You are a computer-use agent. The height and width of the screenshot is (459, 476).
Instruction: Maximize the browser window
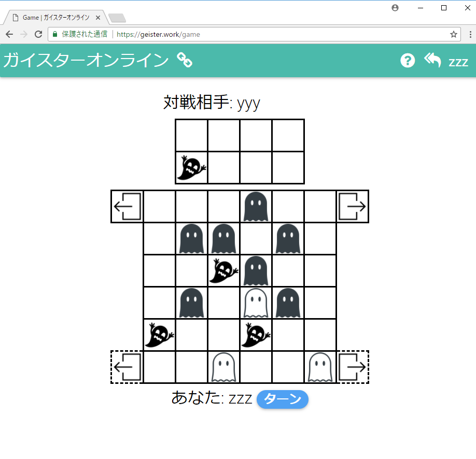(x=444, y=8)
